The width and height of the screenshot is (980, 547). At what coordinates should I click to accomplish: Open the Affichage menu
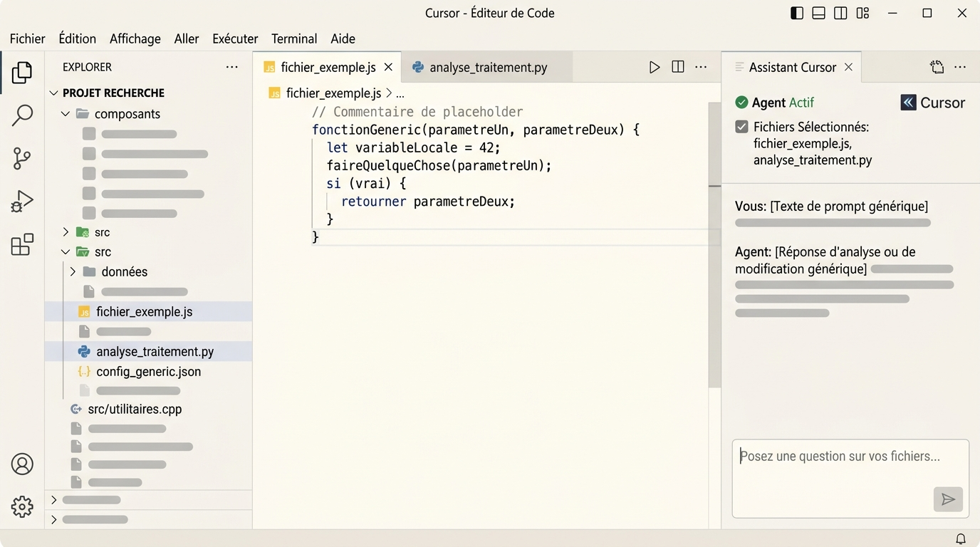tap(135, 38)
